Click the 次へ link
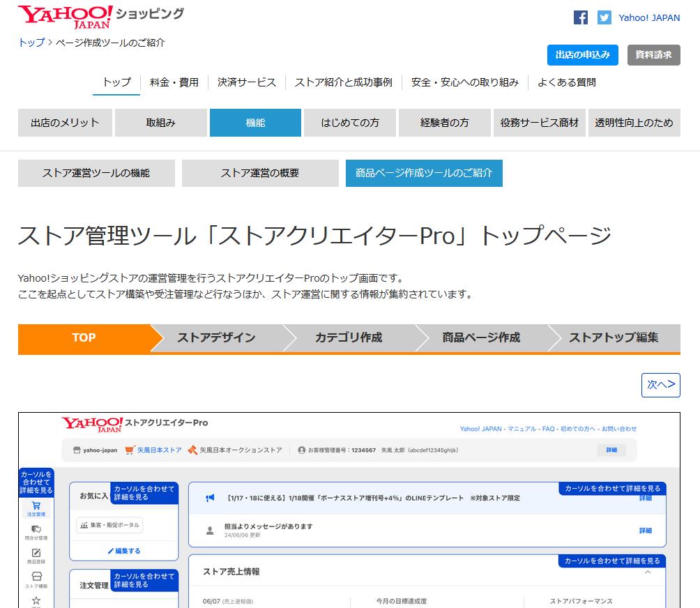Screen dimensions: 700x608 click(660, 384)
